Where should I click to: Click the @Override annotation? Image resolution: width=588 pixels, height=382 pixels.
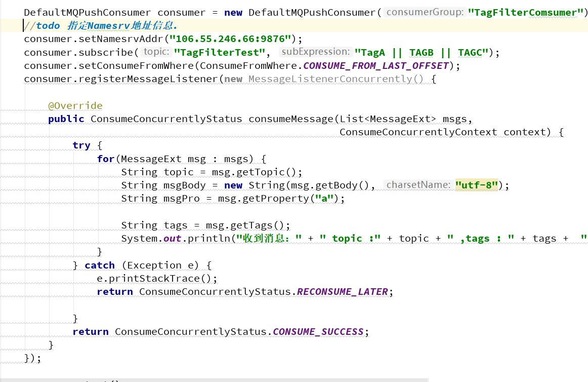pos(75,105)
